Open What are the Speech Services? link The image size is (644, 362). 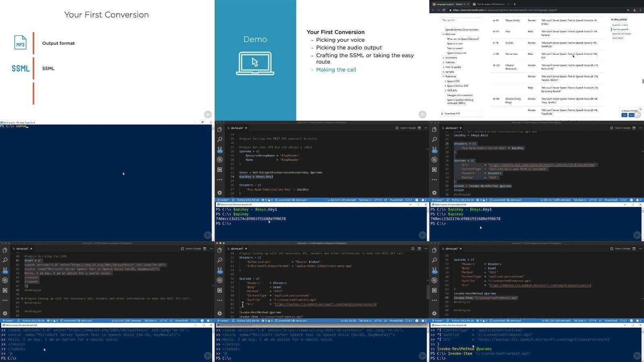pos(463,39)
